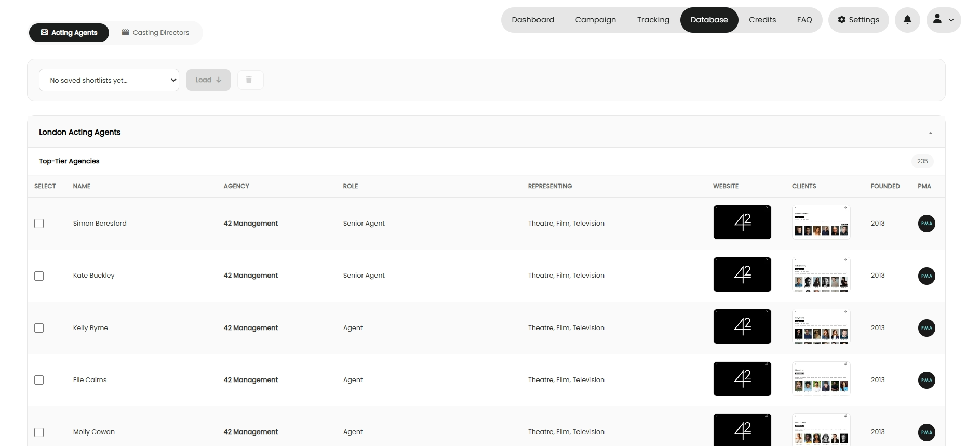Click the PMA badge for Elle Cairns
Screen dimensions: 980x446
[x=927, y=380]
